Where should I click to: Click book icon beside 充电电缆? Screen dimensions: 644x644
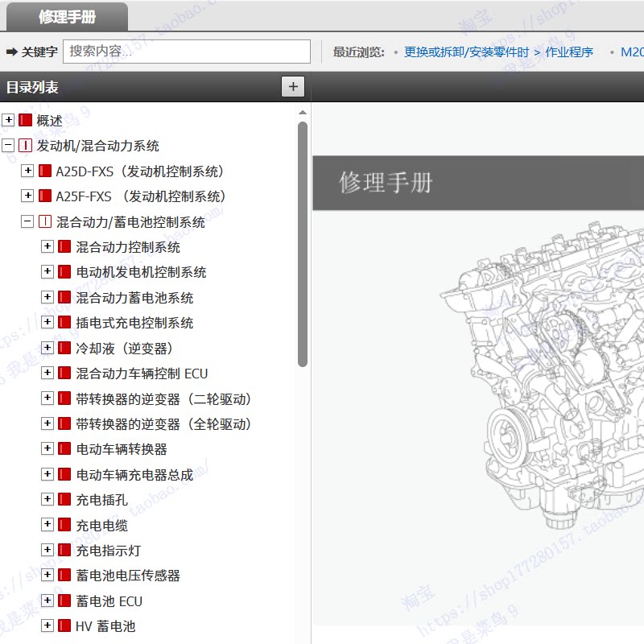(x=64, y=525)
